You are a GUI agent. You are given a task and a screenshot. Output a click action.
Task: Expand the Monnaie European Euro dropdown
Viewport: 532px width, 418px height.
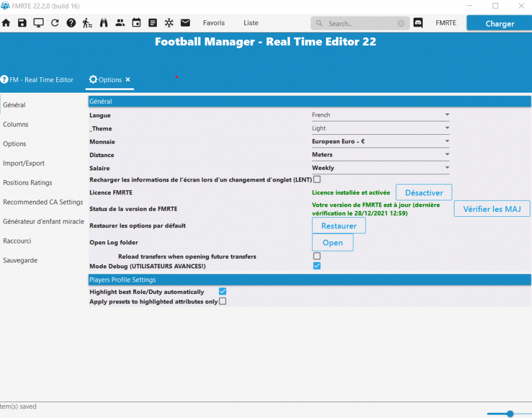pyautogui.click(x=381, y=141)
